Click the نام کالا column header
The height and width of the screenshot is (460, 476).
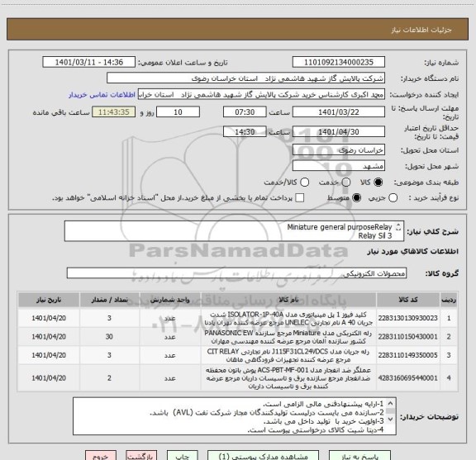click(x=288, y=300)
